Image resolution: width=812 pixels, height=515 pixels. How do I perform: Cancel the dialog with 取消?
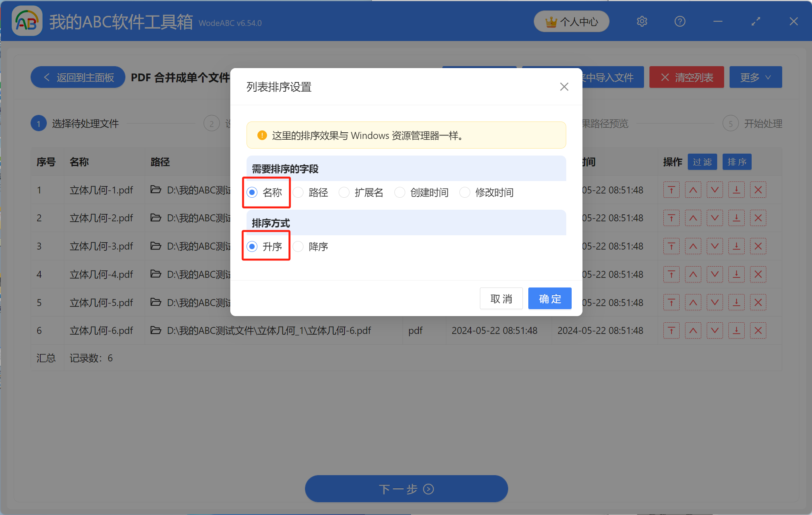pyautogui.click(x=501, y=298)
